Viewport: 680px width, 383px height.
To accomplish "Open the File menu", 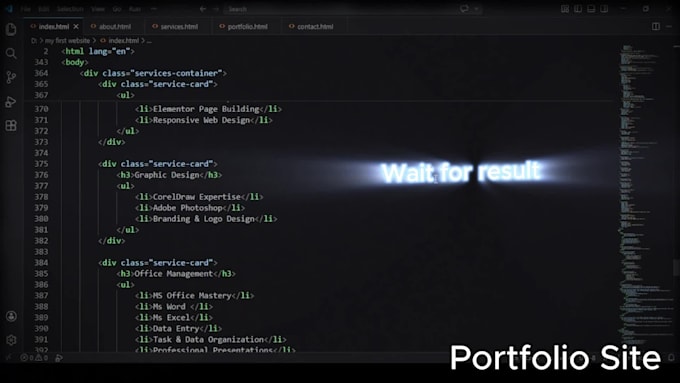I will [x=26, y=9].
